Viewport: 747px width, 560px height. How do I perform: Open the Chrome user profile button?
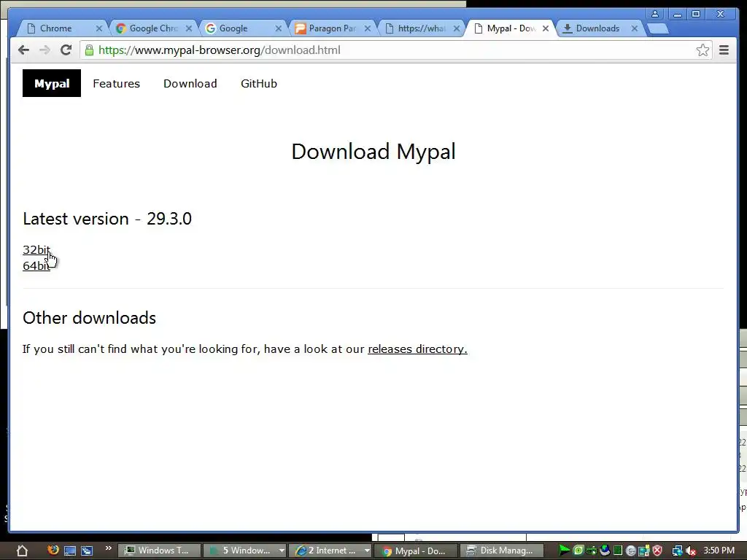point(655,14)
